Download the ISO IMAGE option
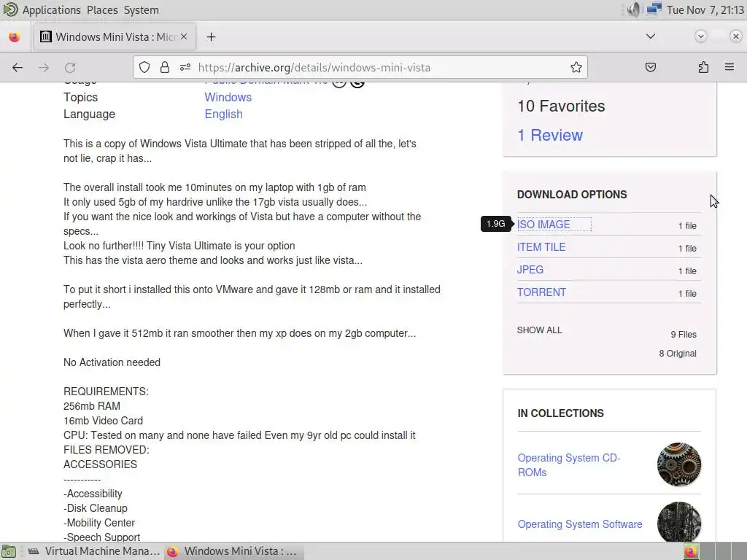Viewport: 747px width, 560px height. (543, 225)
